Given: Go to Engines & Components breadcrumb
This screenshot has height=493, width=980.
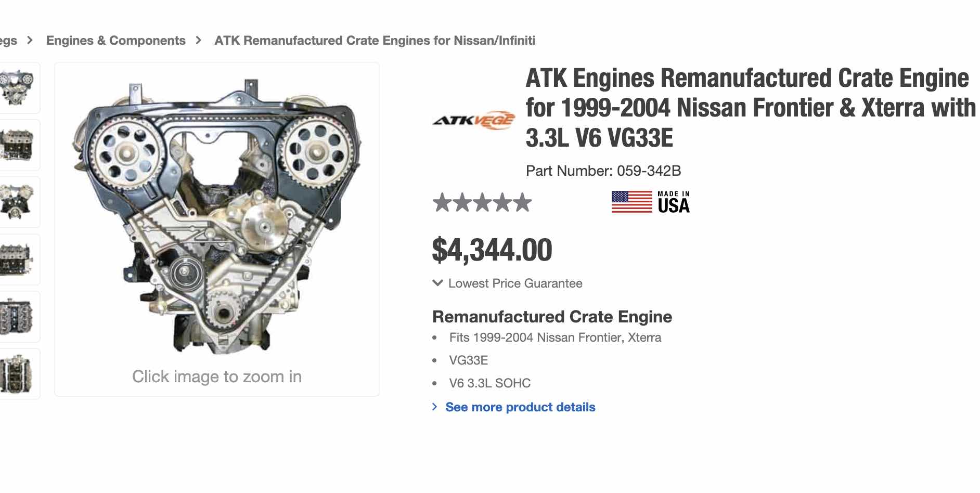Looking at the screenshot, I should coord(115,41).
